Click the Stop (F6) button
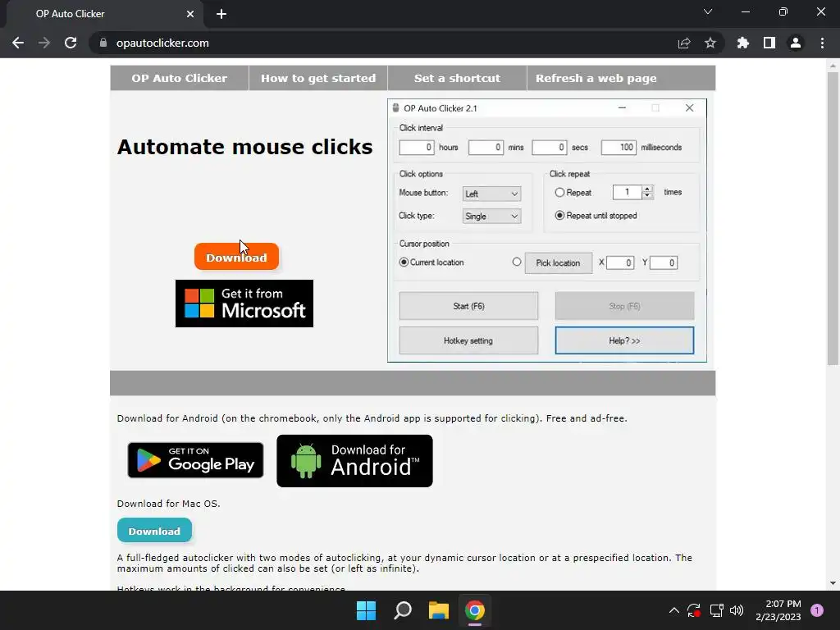 coord(624,306)
